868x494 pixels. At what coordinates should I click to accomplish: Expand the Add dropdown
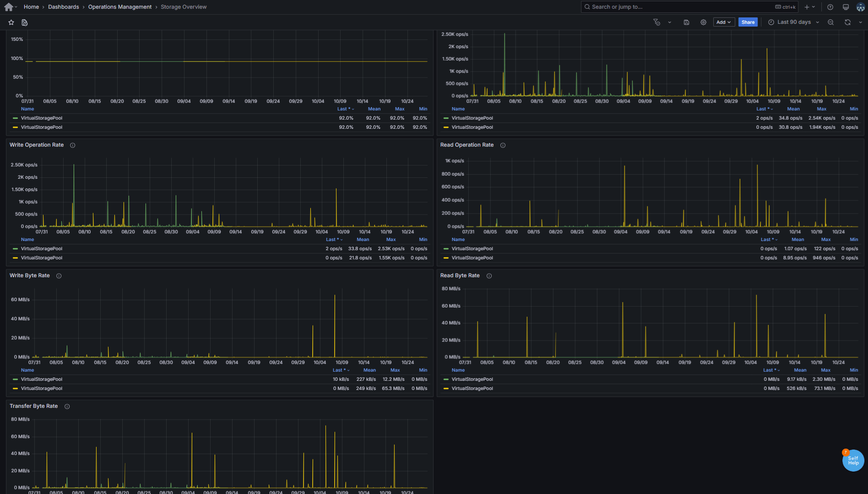(723, 22)
